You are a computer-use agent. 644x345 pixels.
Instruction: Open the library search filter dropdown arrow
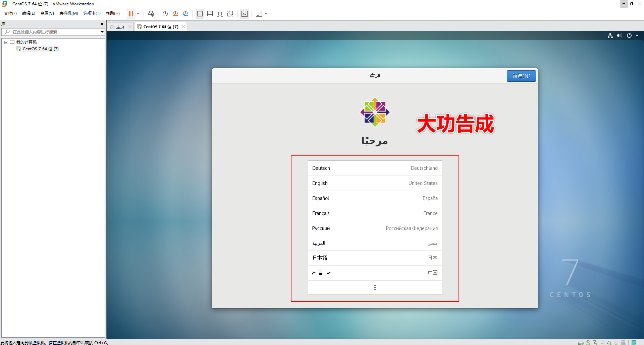coord(102,32)
